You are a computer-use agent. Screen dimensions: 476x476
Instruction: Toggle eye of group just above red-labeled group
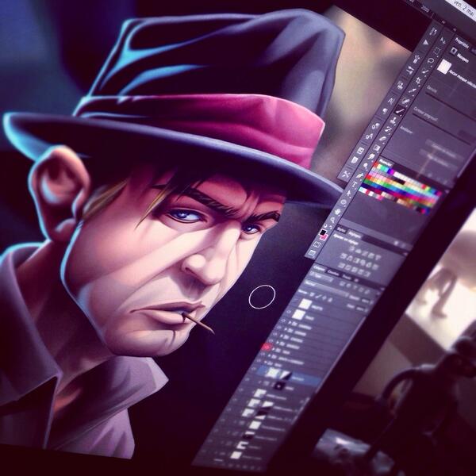(x=271, y=341)
